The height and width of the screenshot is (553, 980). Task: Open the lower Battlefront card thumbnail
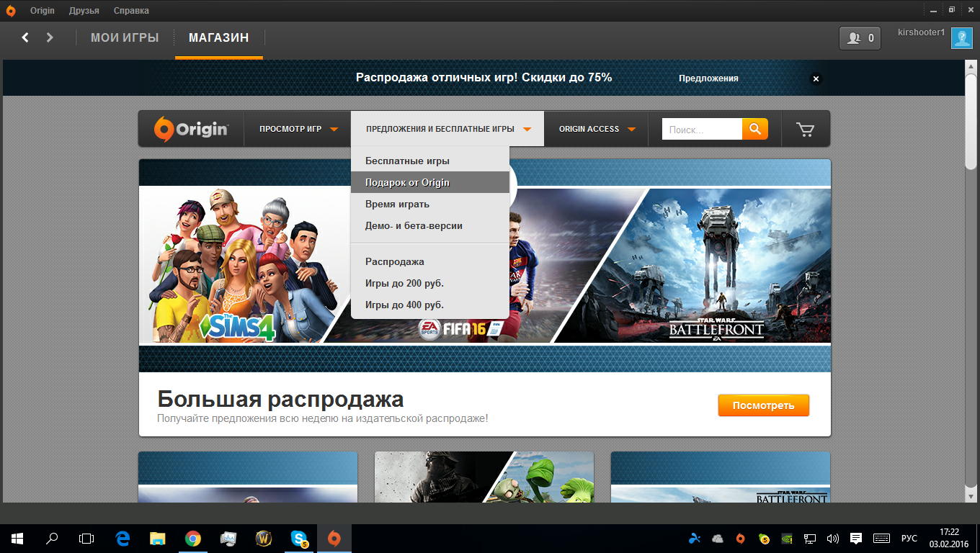[x=721, y=477]
